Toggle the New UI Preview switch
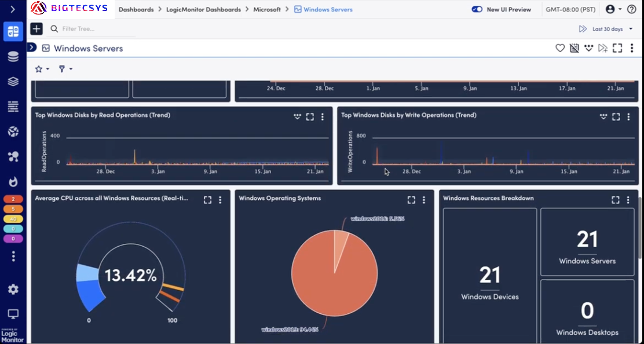Image resolution: width=644 pixels, height=344 pixels. pyautogui.click(x=477, y=9)
